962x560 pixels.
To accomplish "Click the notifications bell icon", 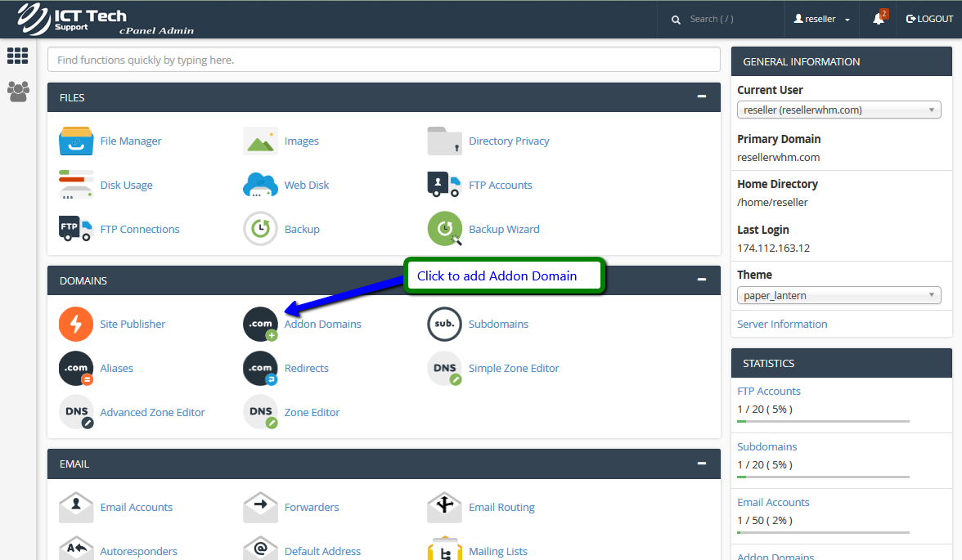I will (x=879, y=19).
